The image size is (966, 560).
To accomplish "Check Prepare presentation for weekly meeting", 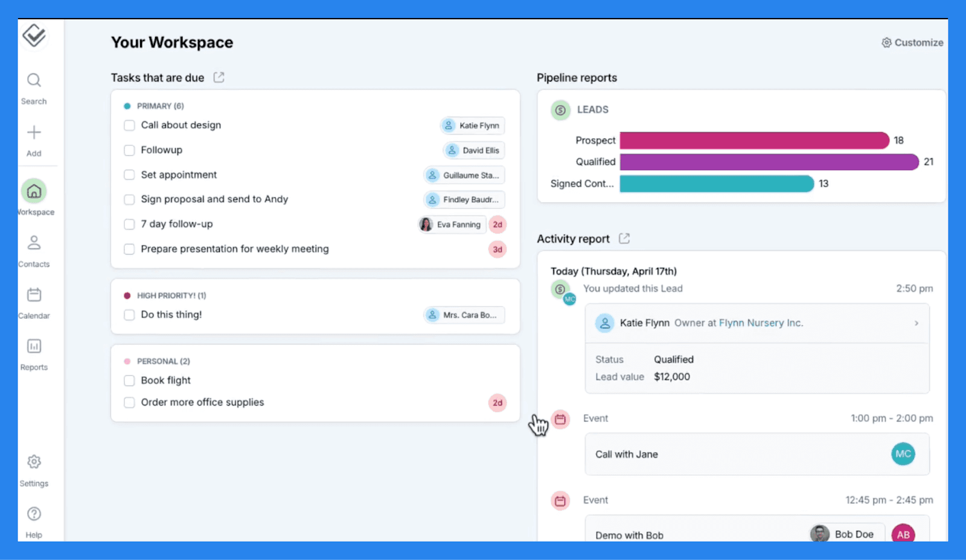I will click(x=129, y=249).
